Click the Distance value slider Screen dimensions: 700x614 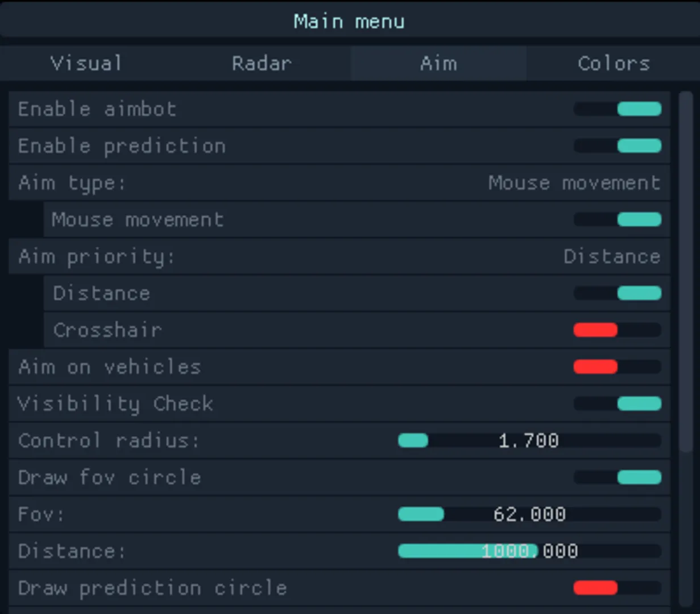click(x=529, y=551)
